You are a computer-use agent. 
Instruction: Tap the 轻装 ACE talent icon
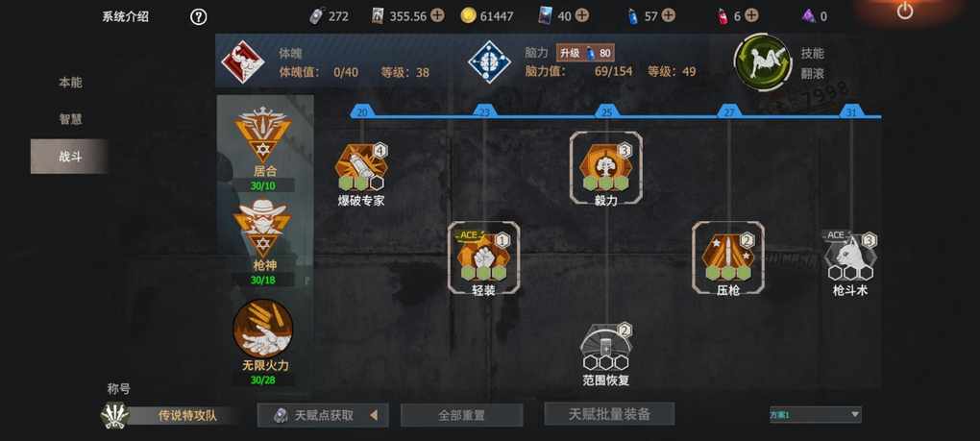(483, 256)
